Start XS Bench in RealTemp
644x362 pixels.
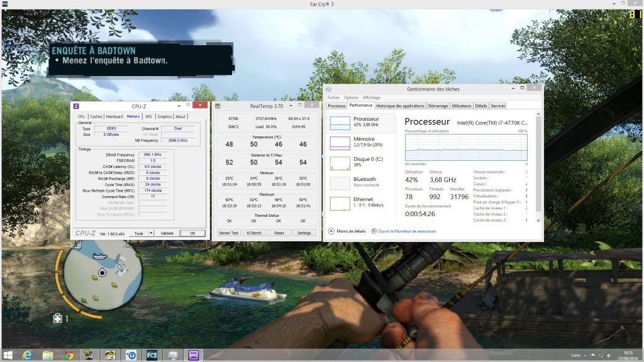254,233
